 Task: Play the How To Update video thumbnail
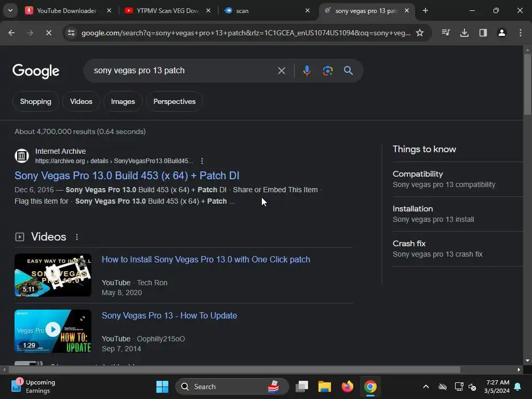click(x=53, y=331)
